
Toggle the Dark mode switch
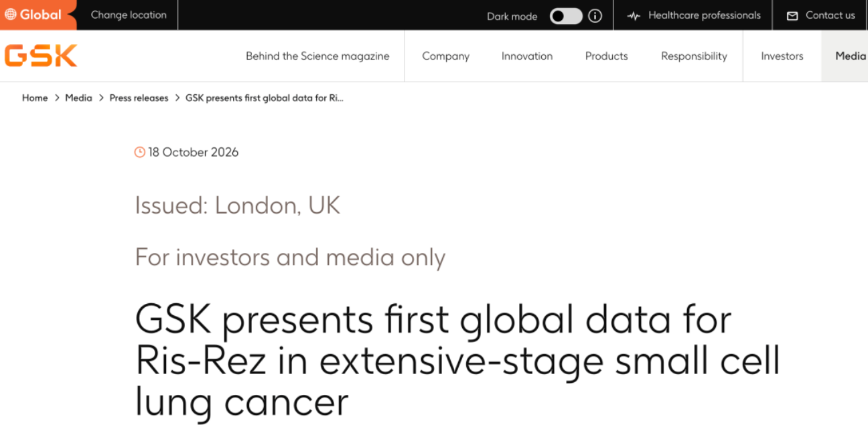566,15
